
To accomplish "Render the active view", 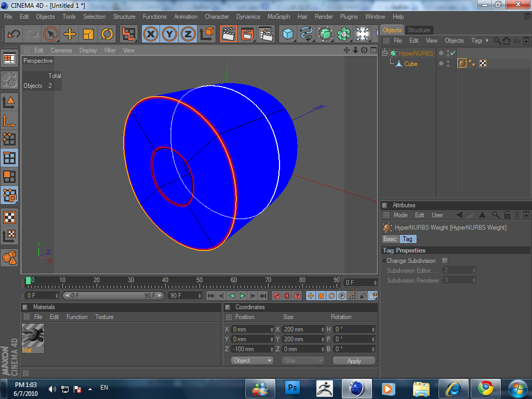I will [229, 34].
